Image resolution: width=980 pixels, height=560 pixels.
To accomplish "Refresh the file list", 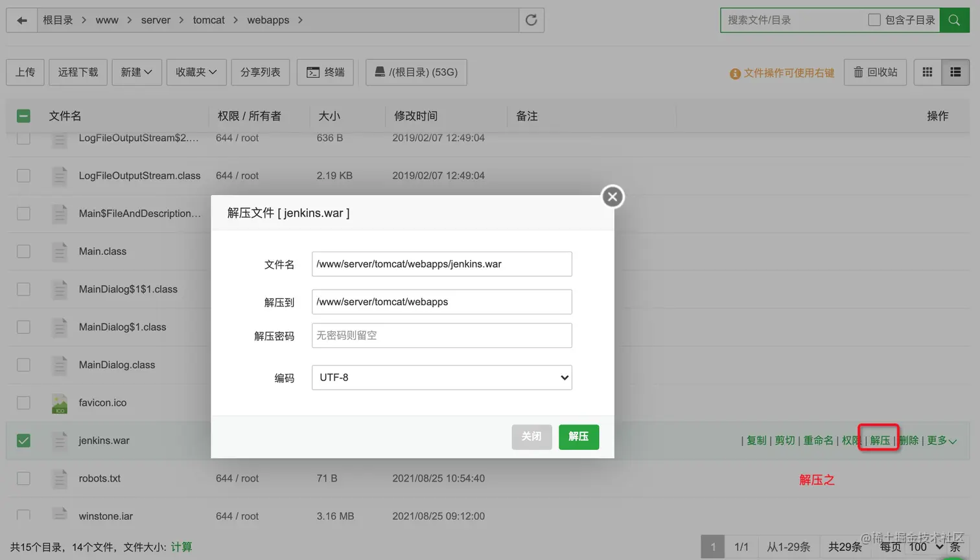I will [x=531, y=20].
